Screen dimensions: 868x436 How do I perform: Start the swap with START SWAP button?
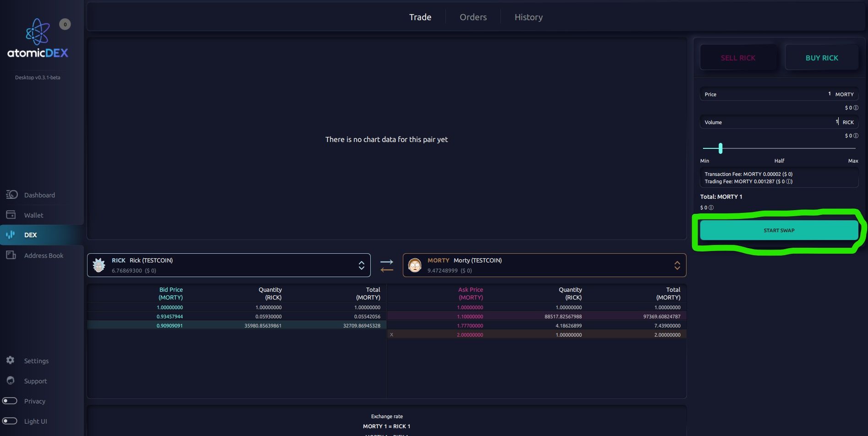pos(779,230)
